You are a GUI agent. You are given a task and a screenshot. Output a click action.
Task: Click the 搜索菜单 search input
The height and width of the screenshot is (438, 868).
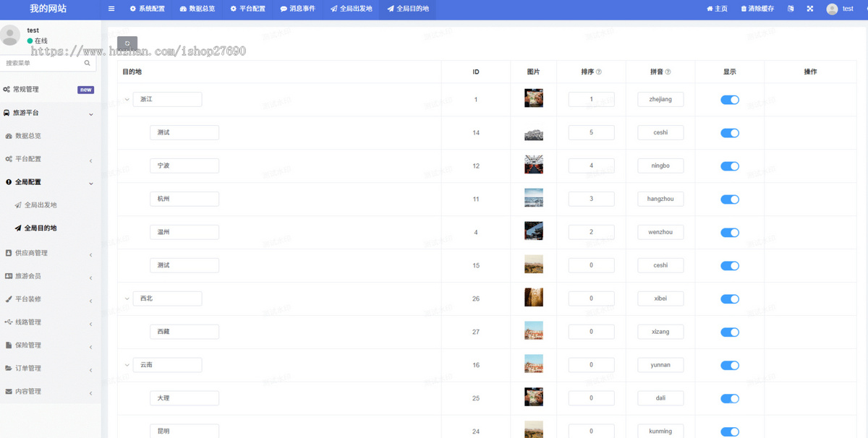click(x=42, y=63)
